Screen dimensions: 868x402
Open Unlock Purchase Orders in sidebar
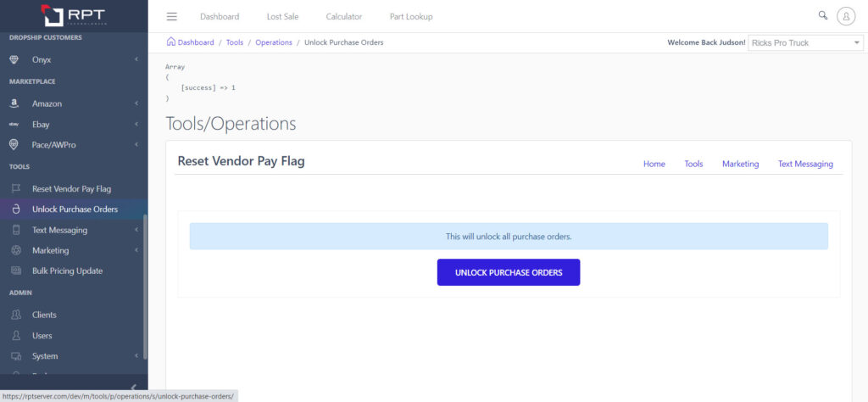[x=75, y=209]
